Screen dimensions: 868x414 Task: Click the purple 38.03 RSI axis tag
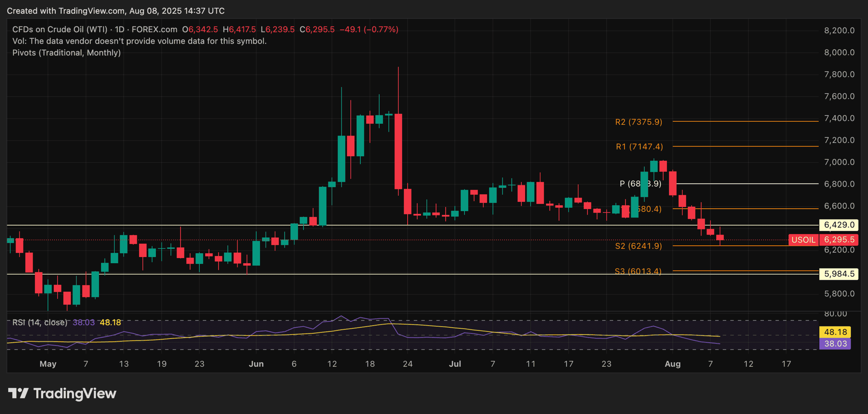click(835, 344)
